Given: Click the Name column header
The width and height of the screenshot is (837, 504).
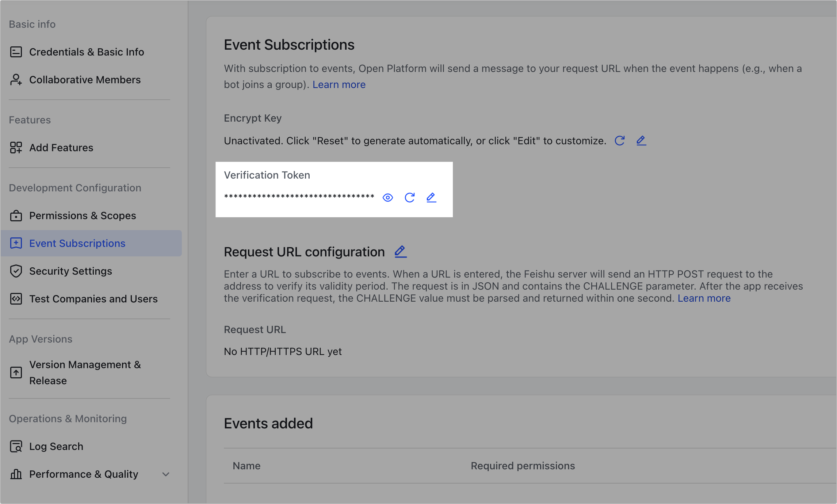Looking at the screenshot, I should [246, 466].
